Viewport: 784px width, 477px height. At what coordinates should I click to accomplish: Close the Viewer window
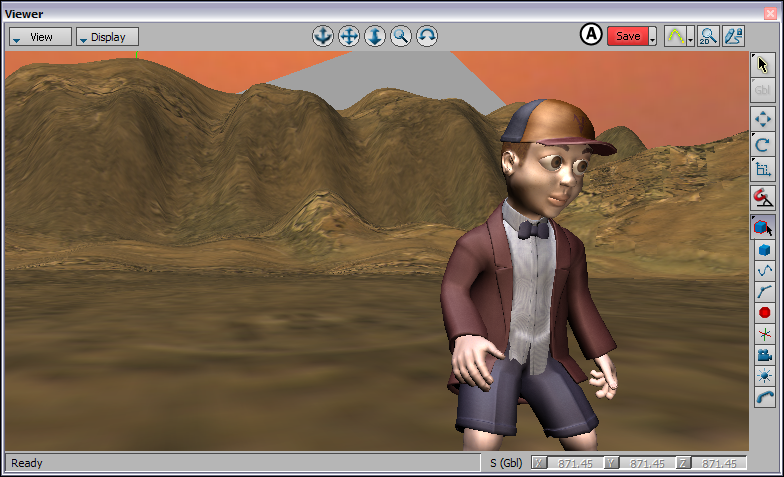tap(770, 14)
